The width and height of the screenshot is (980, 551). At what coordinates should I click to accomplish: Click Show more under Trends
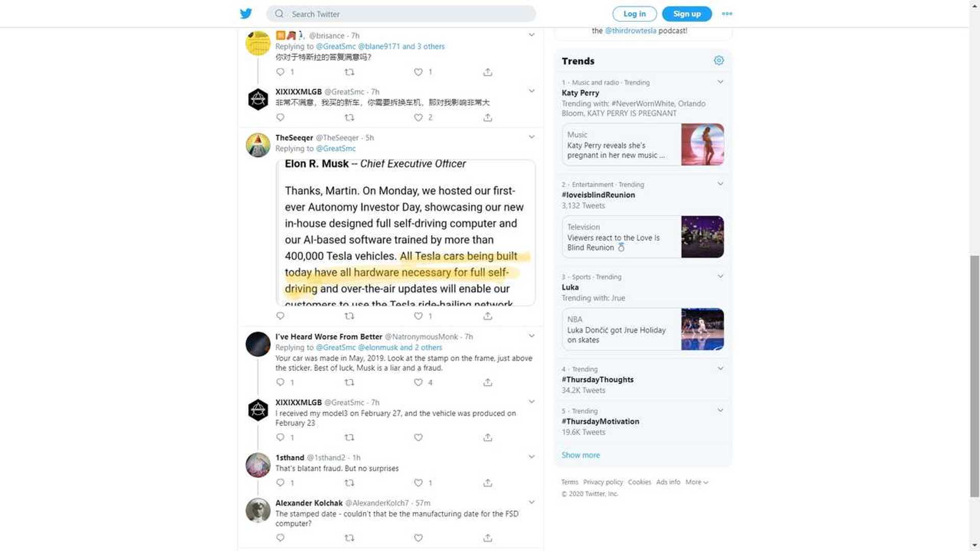[x=581, y=455]
